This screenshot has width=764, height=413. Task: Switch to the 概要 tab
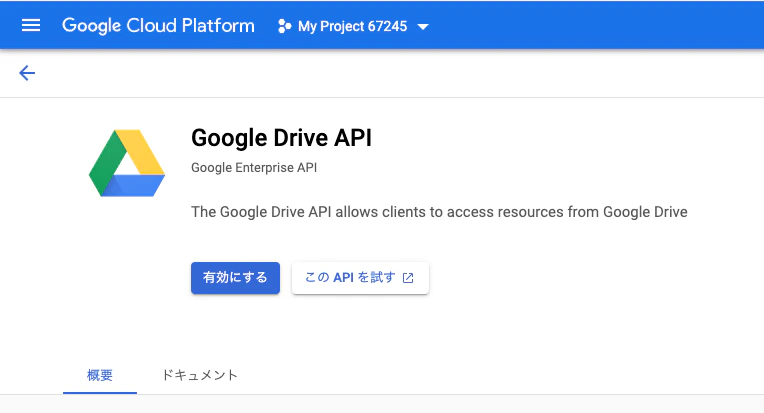pos(100,375)
